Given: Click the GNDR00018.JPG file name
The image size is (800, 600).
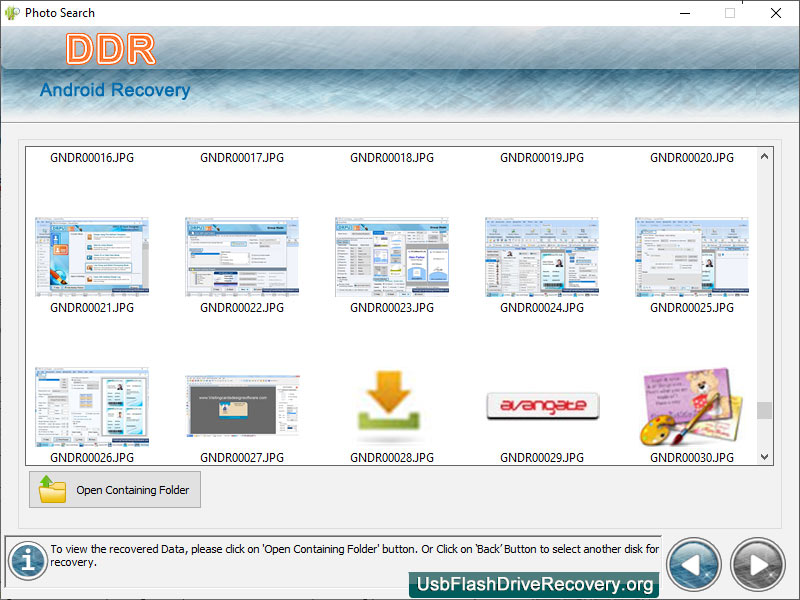Looking at the screenshot, I should tap(392, 158).
